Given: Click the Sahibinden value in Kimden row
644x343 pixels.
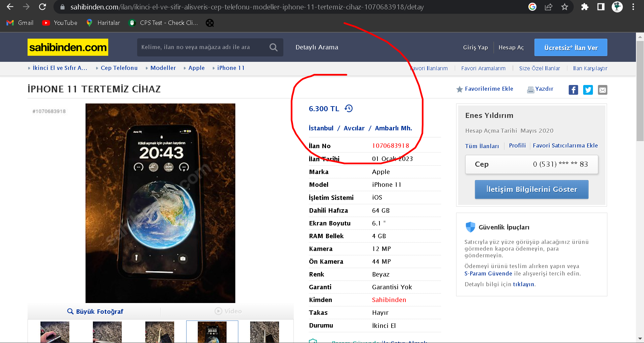Looking at the screenshot, I should click(x=389, y=300).
